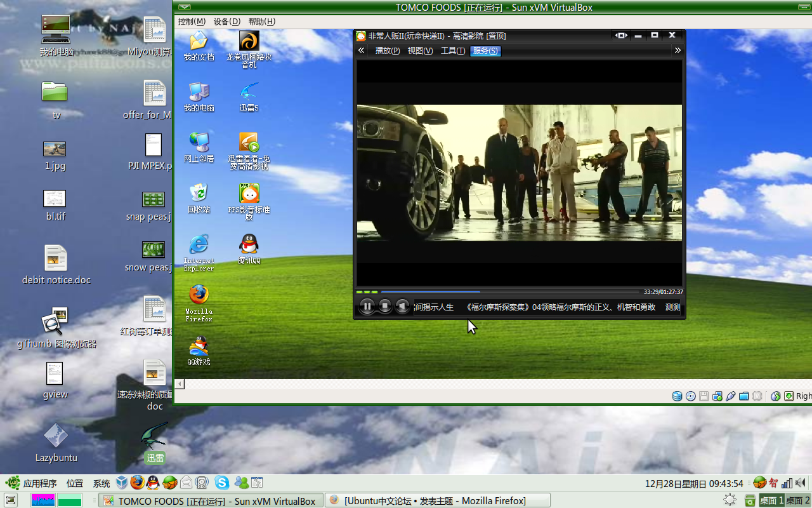Open network signal indicator in tray
This screenshot has width=812, height=508.
click(x=787, y=483)
